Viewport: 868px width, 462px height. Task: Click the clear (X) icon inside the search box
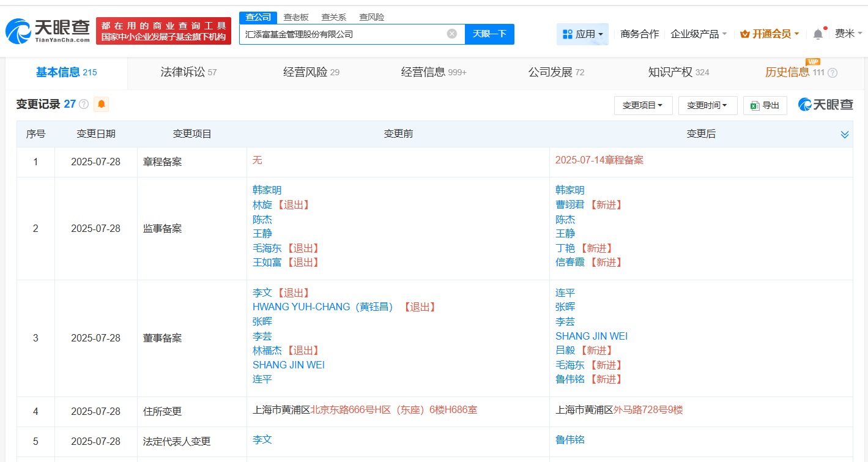(451, 34)
